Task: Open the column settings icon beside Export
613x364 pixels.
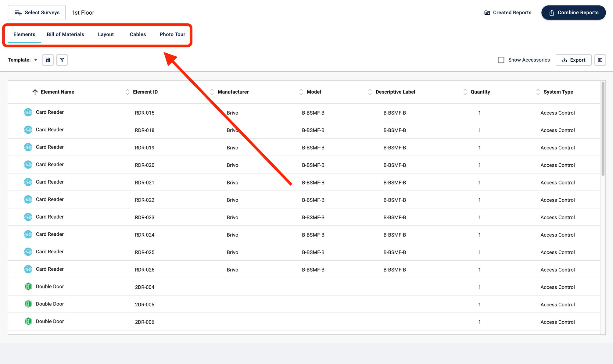Action: coord(600,60)
